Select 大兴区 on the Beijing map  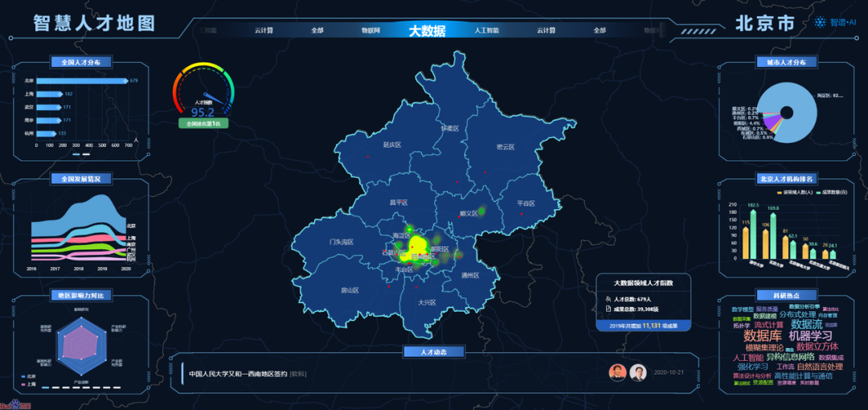click(x=428, y=303)
